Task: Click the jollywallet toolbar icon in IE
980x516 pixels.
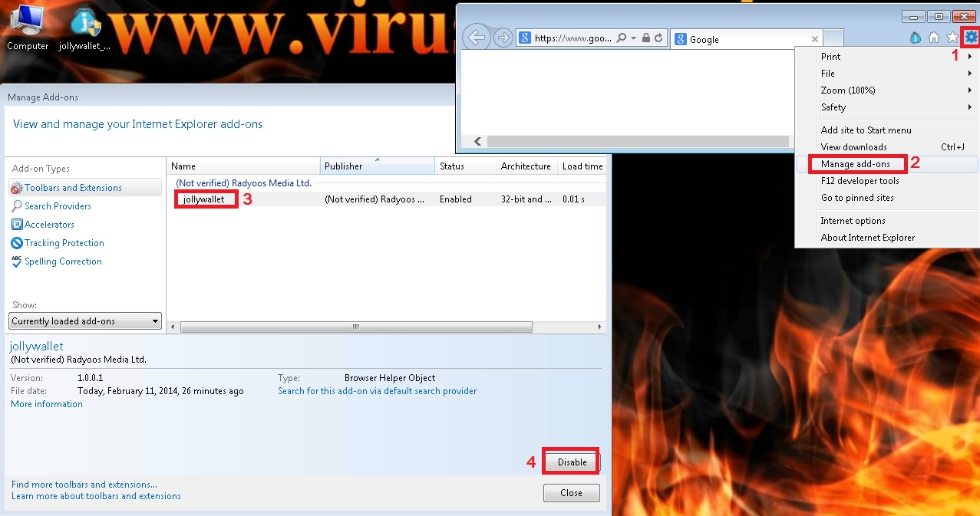Action: pos(915,37)
